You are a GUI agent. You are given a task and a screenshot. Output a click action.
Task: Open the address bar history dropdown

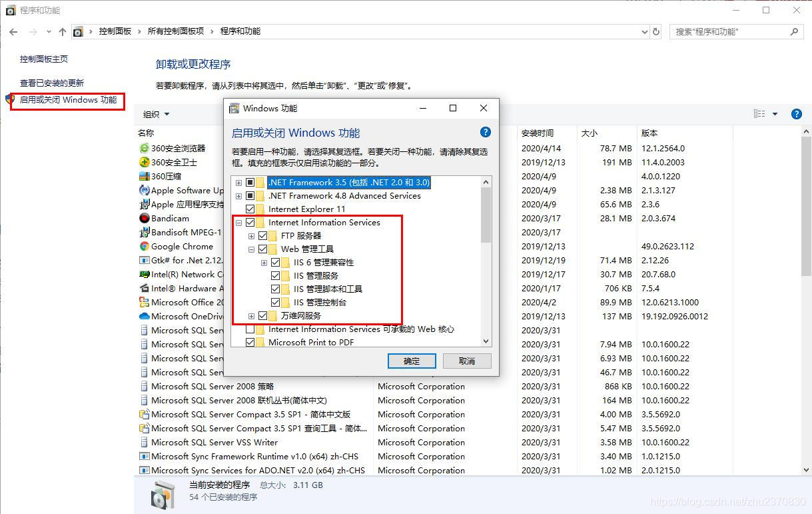[x=644, y=31]
